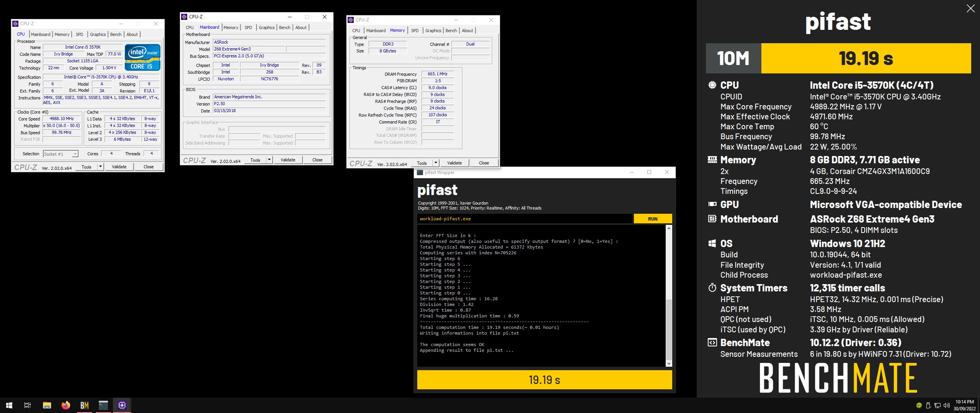
Task: Click the CPU-Z title icon in the CPU window
Action: point(15,24)
